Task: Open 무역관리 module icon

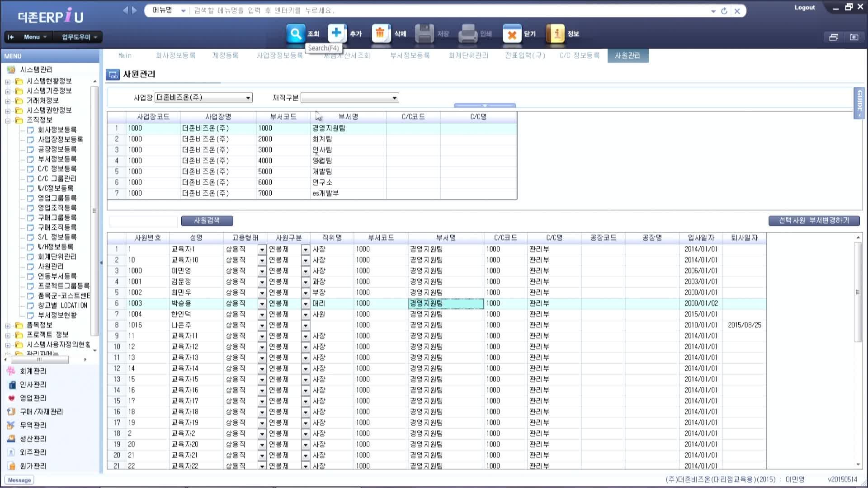Action: pos(11,425)
